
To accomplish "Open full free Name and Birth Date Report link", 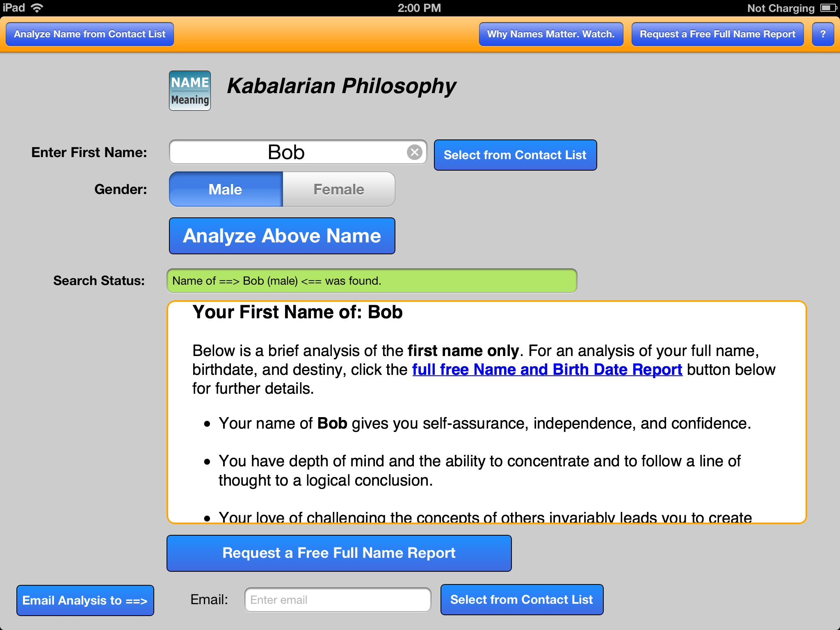I will pyautogui.click(x=547, y=370).
